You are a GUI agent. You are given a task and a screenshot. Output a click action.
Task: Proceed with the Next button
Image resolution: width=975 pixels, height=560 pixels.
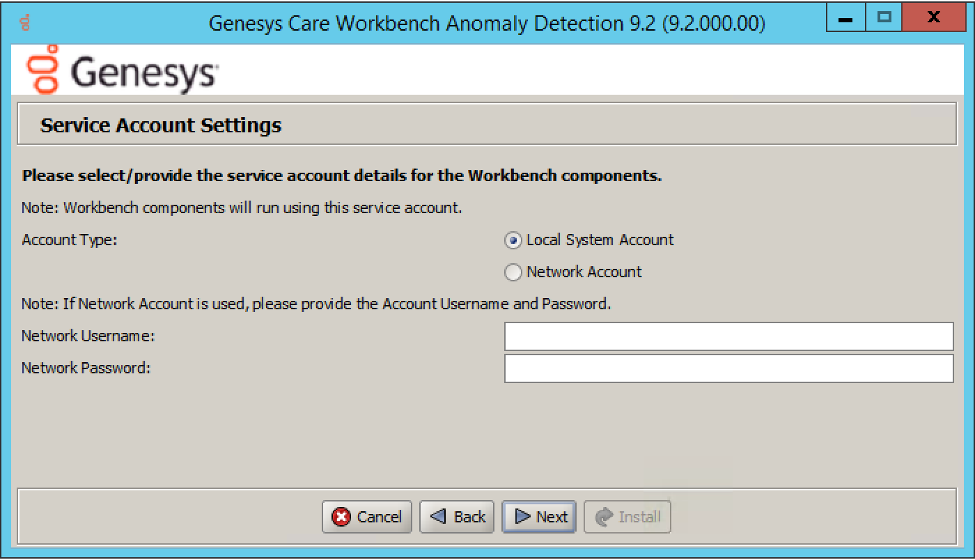[x=539, y=517]
